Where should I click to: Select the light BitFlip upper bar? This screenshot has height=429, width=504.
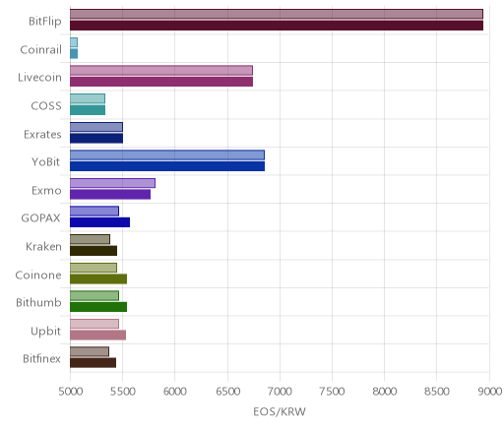pos(277,15)
